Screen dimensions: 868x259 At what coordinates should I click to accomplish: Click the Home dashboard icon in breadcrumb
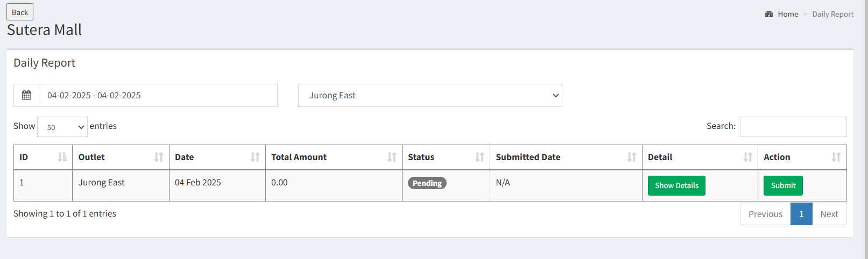(769, 14)
